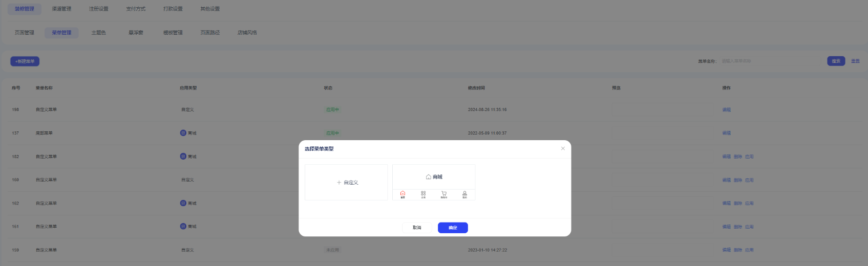Click the 我的 profile icon in preview
The image size is (868, 266).
(x=464, y=194)
